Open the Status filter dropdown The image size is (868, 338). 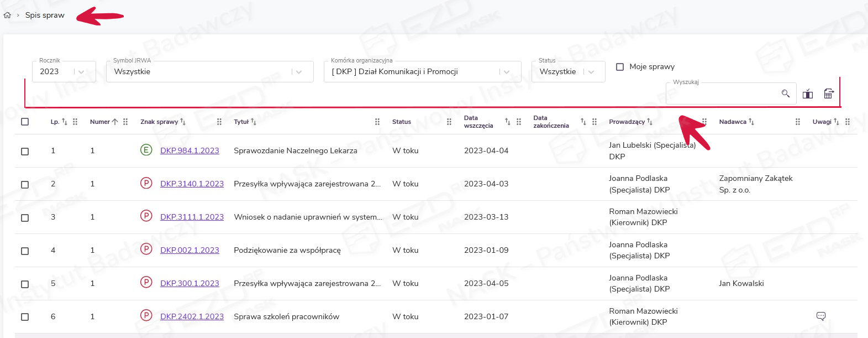[x=591, y=72]
